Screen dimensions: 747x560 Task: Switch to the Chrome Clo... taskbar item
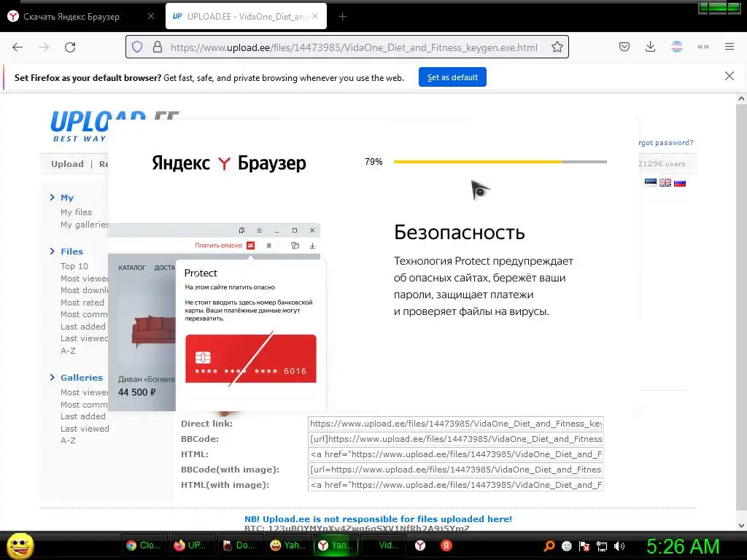144,545
